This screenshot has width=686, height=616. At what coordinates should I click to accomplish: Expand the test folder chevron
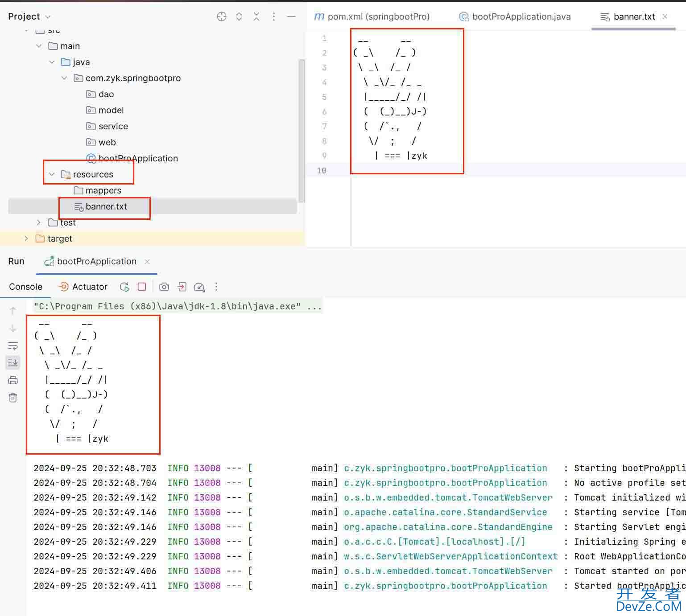tap(39, 222)
